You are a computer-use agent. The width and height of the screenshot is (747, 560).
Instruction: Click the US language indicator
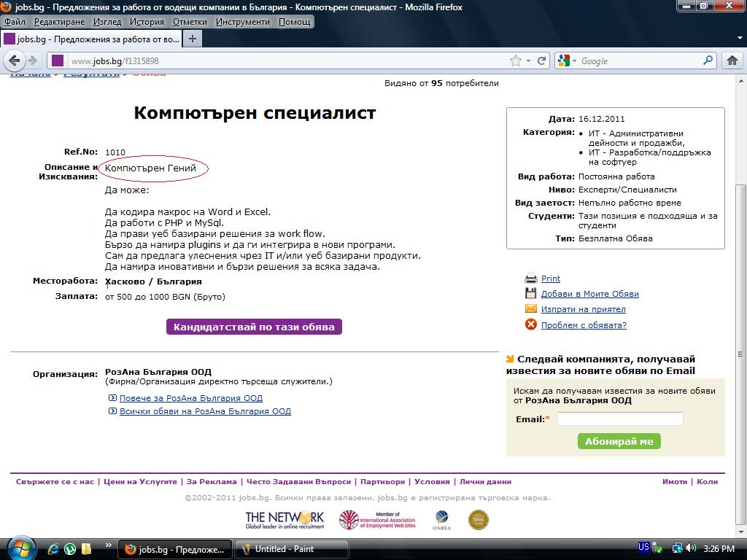pyautogui.click(x=643, y=547)
